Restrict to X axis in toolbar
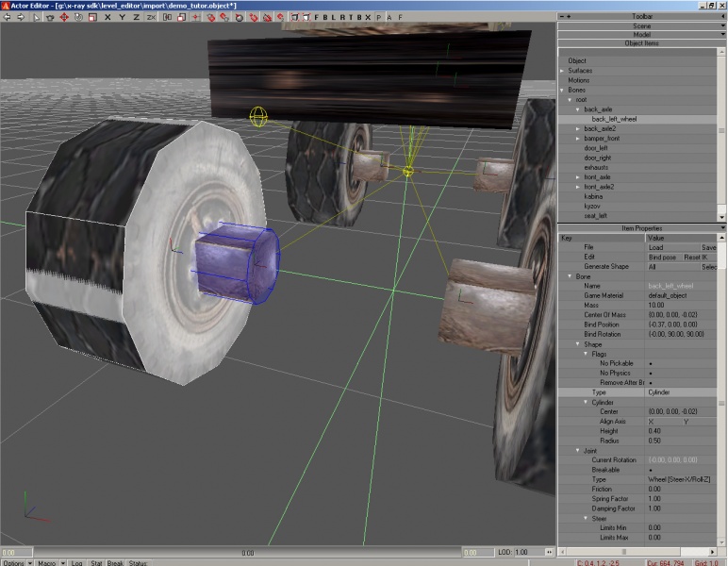The width and height of the screenshot is (728, 566). [x=107, y=17]
